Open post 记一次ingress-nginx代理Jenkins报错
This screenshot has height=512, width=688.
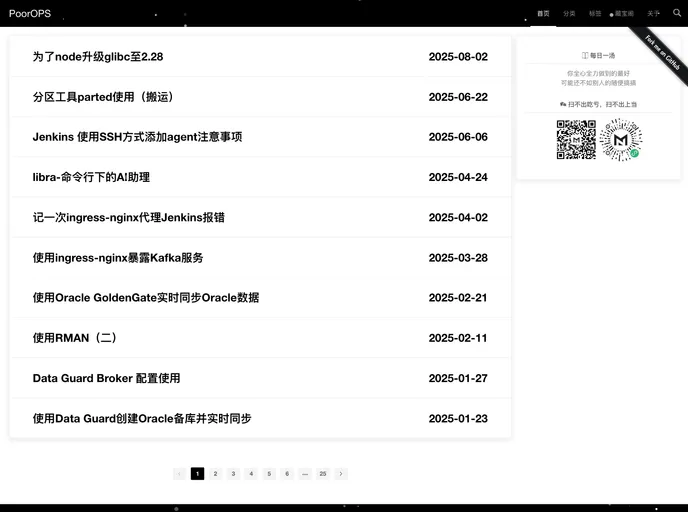click(x=129, y=217)
